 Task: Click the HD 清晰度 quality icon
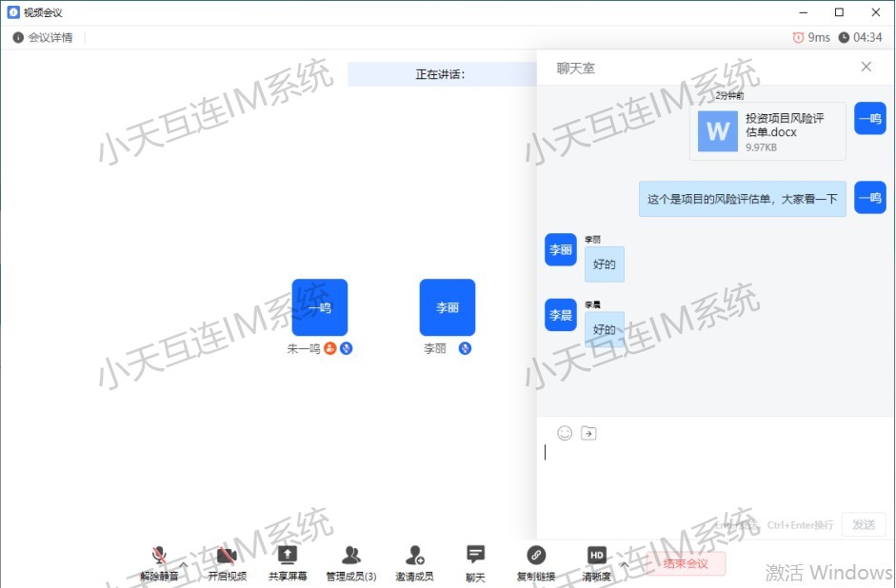coord(596,556)
